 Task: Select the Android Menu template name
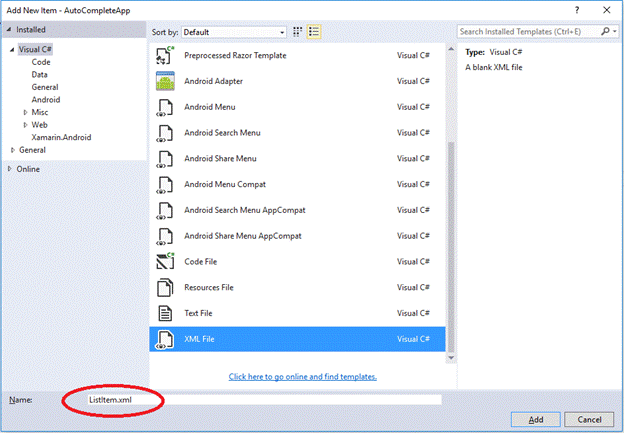210,107
